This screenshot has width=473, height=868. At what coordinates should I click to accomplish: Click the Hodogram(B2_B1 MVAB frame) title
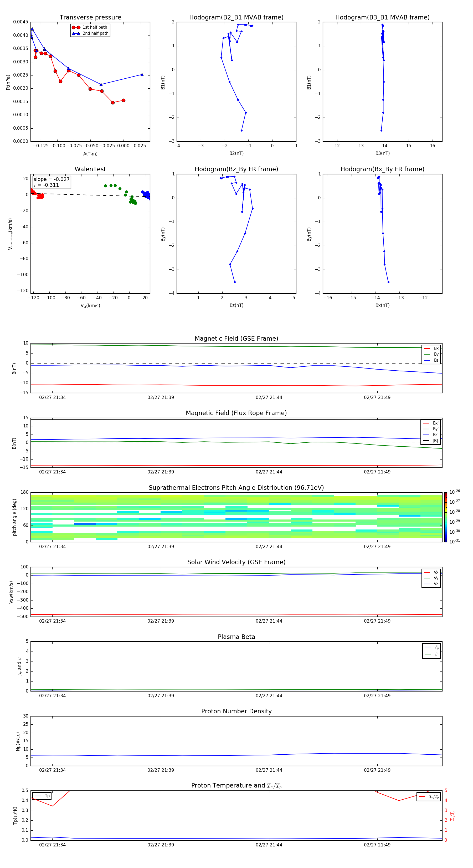(236, 18)
